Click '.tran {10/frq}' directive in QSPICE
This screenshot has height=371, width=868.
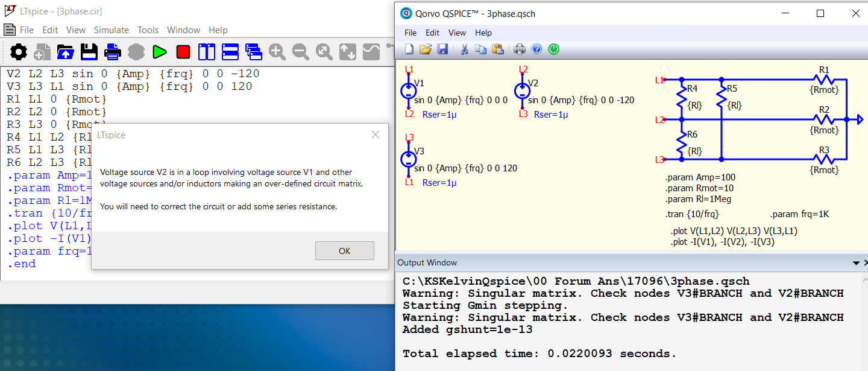[692, 214]
